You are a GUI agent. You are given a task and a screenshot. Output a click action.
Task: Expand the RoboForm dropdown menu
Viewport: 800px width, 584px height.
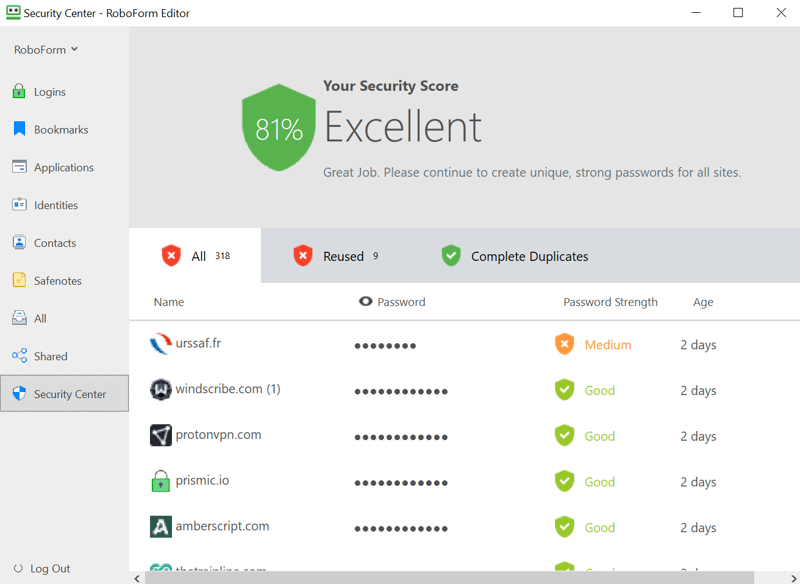click(x=46, y=49)
